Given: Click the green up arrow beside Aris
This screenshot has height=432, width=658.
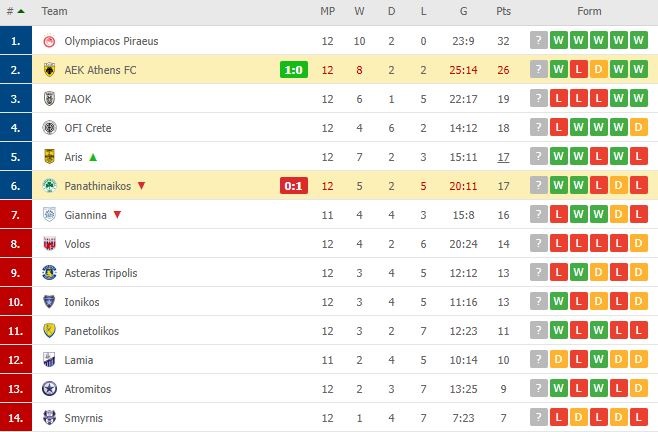Looking at the screenshot, I should pyautogui.click(x=93, y=157).
